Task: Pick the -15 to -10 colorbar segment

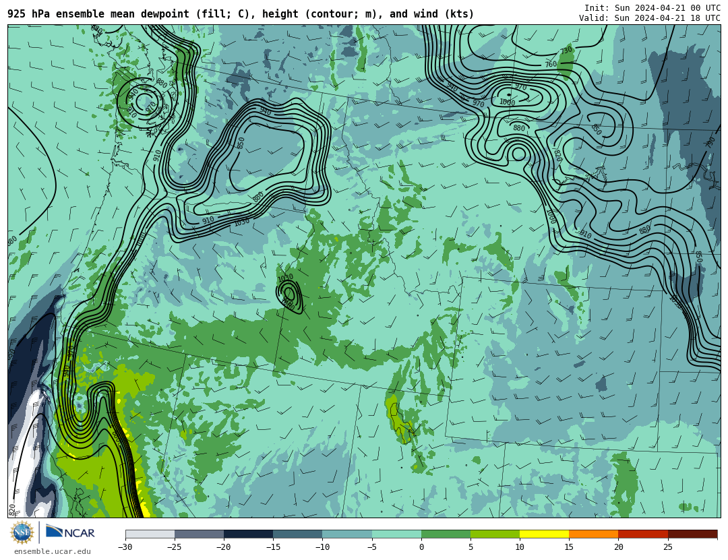Action: (x=298, y=534)
